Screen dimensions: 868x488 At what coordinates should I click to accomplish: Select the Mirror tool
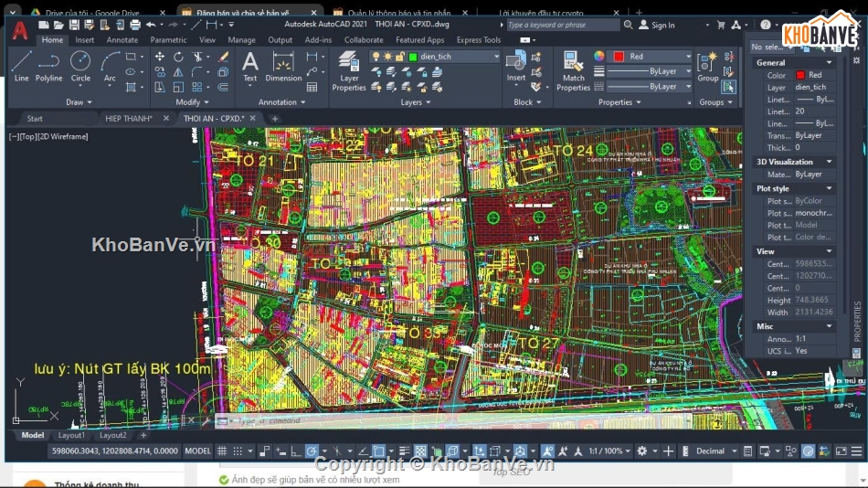(x=178, y=71)
